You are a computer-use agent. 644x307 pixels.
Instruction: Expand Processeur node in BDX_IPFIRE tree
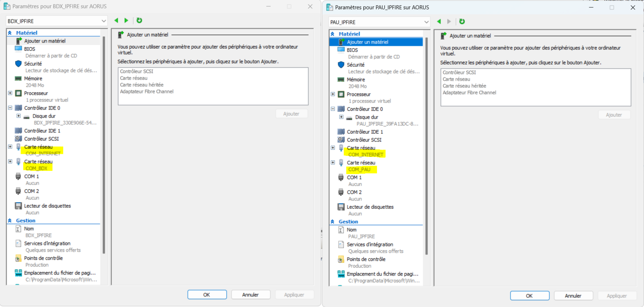coord(10,93)
